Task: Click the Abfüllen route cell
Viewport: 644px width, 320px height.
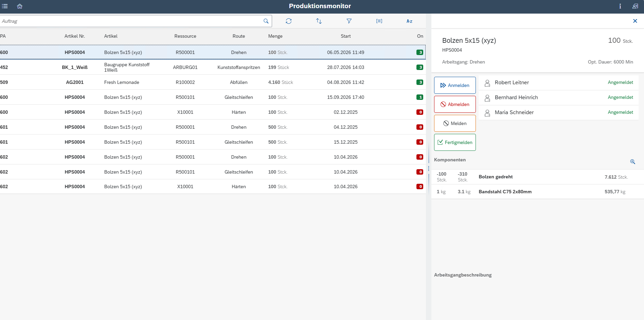Action: 239,82
